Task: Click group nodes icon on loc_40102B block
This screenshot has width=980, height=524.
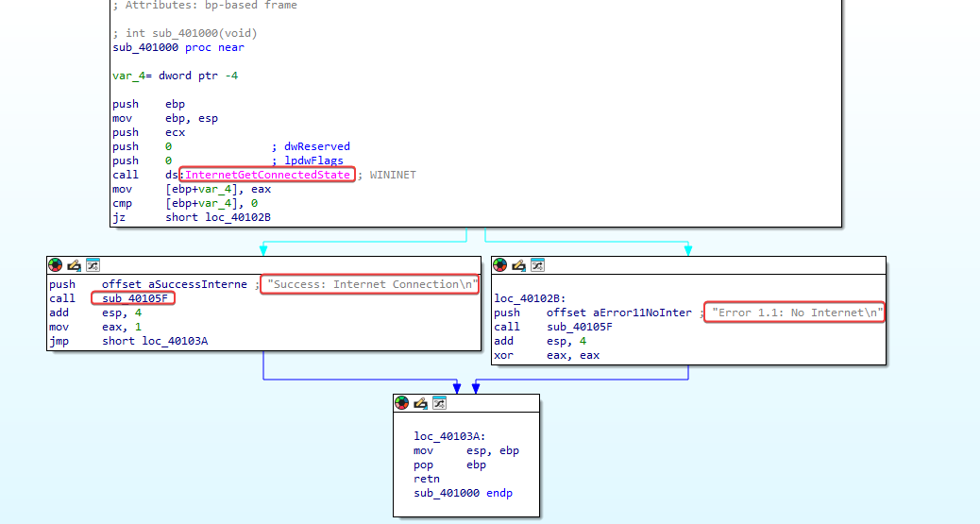Action: pyautogui.click(x=537, y=265)
